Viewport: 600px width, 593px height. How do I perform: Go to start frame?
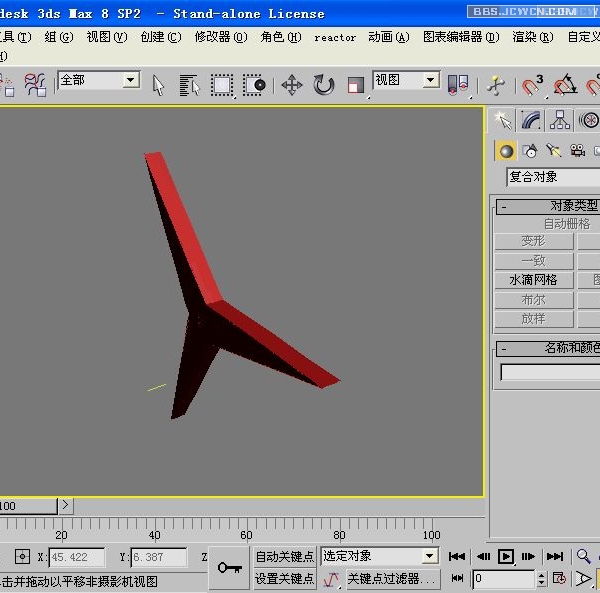pos(457,556)
